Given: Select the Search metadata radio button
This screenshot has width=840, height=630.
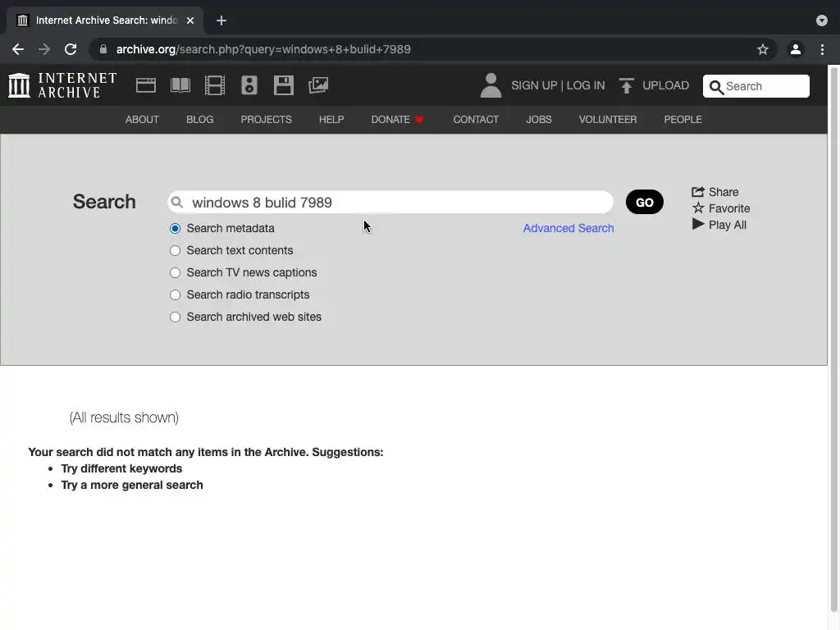Looking at the screenshot, I should [176, 228].
